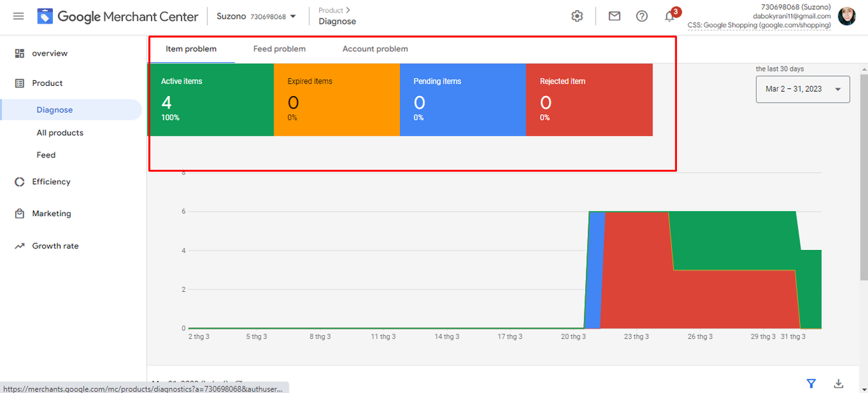Click the Marketing bag icon in sidebar
Image resolution: width=868 pixels, height=393 pixels.
pyautogui.click(x=20, y=214)
